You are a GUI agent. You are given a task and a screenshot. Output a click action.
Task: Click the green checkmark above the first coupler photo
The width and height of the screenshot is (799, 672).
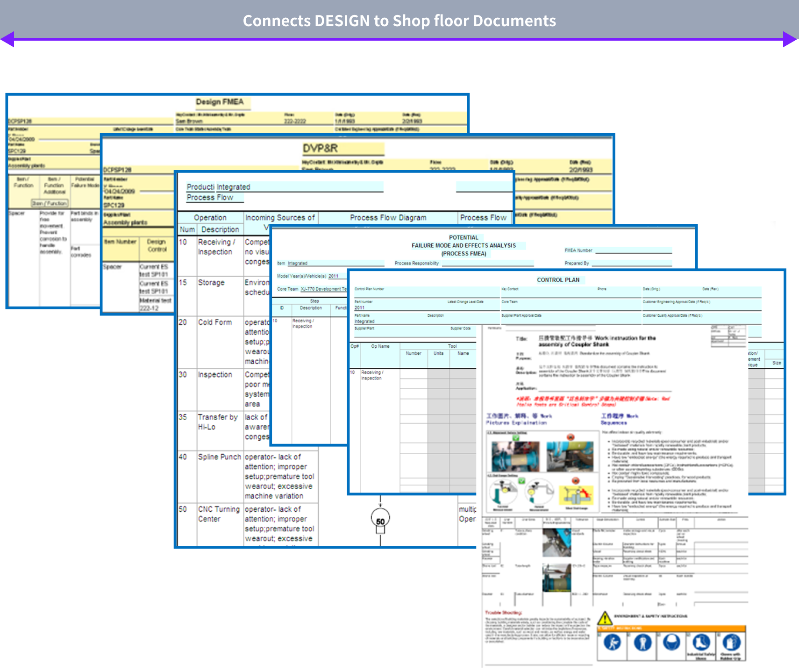click(x=516, y=438)
